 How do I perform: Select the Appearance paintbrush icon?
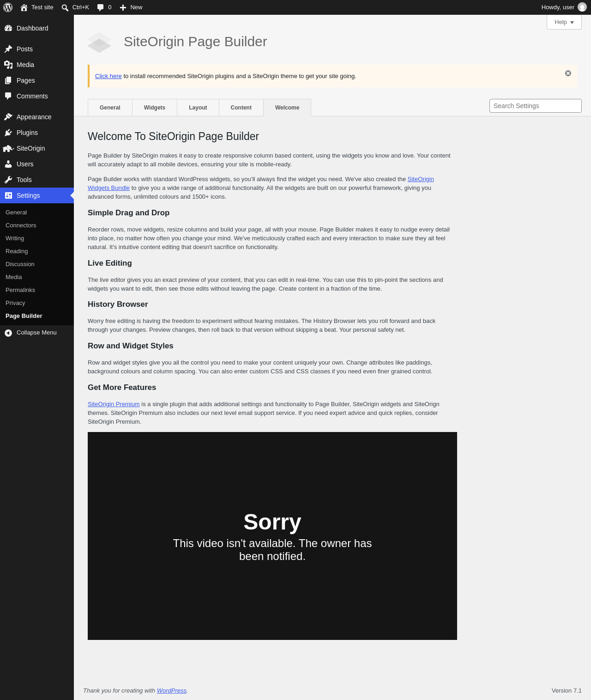tap(8, 117)
